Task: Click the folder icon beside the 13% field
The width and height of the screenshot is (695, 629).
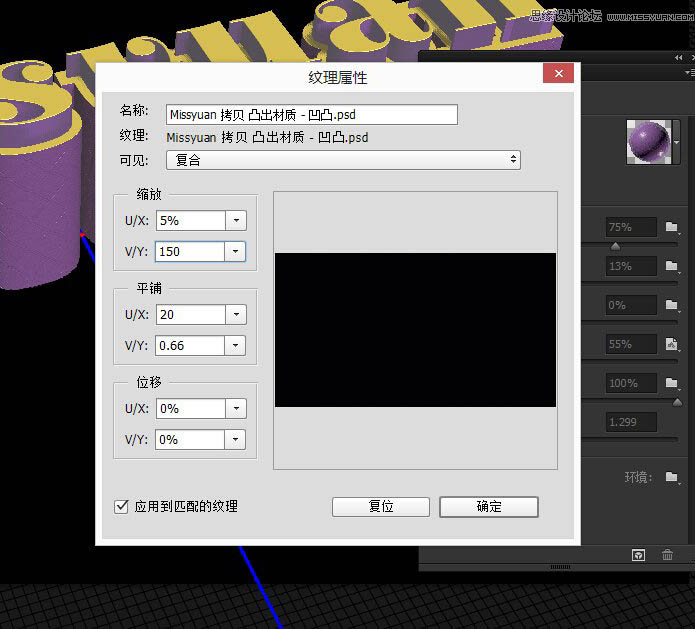Action: [672, 266]
